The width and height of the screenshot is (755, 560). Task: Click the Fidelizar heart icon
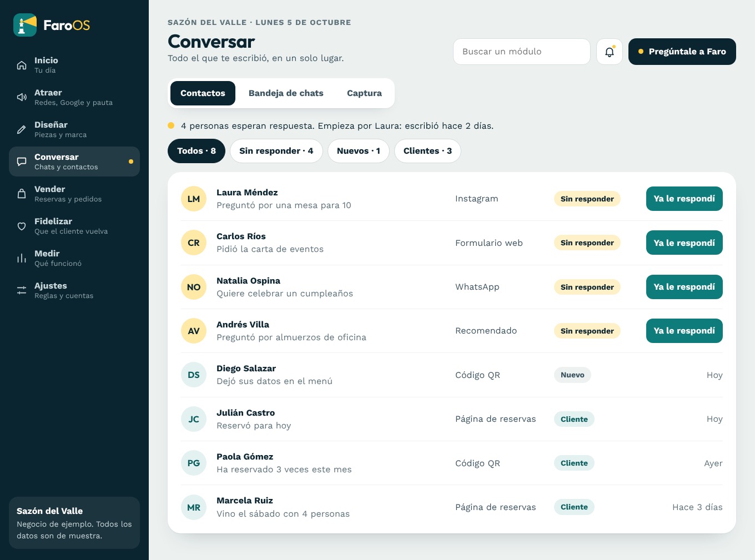point(22,226)
